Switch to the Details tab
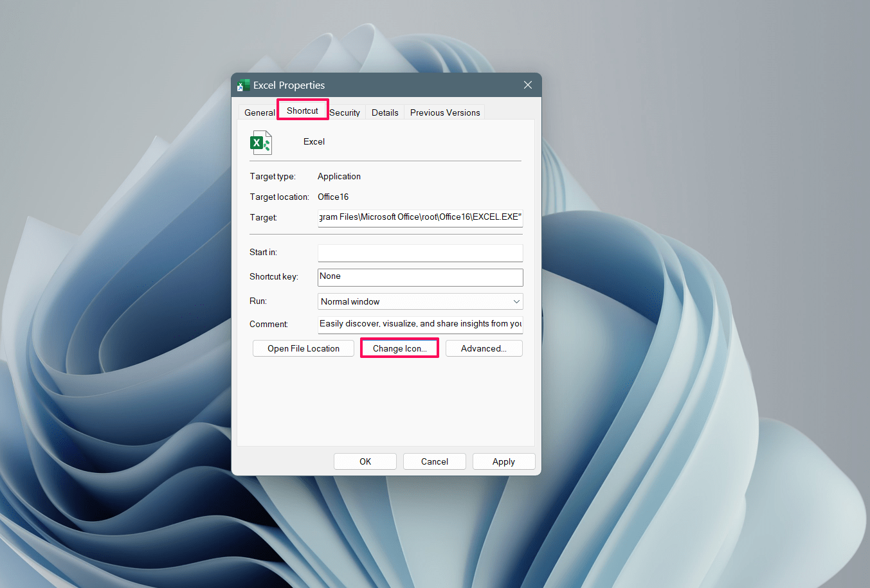The height and width of the screenshot is (588, 870). [x=385, y=112]
